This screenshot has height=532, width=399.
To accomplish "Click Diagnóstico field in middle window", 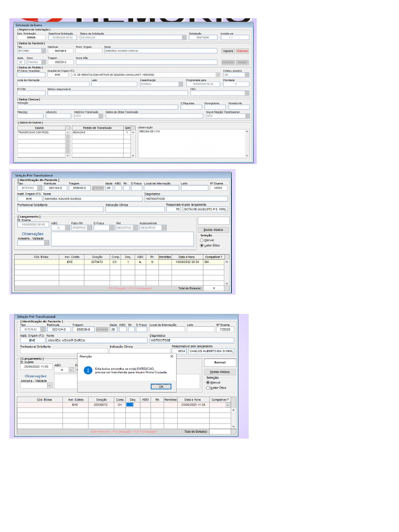I will click(186, 198).
